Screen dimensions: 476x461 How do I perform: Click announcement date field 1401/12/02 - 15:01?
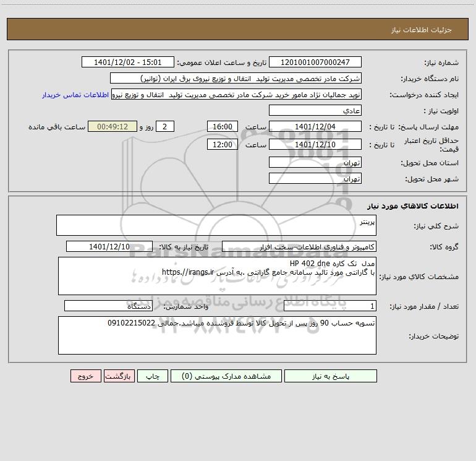(x=128, y=62)
